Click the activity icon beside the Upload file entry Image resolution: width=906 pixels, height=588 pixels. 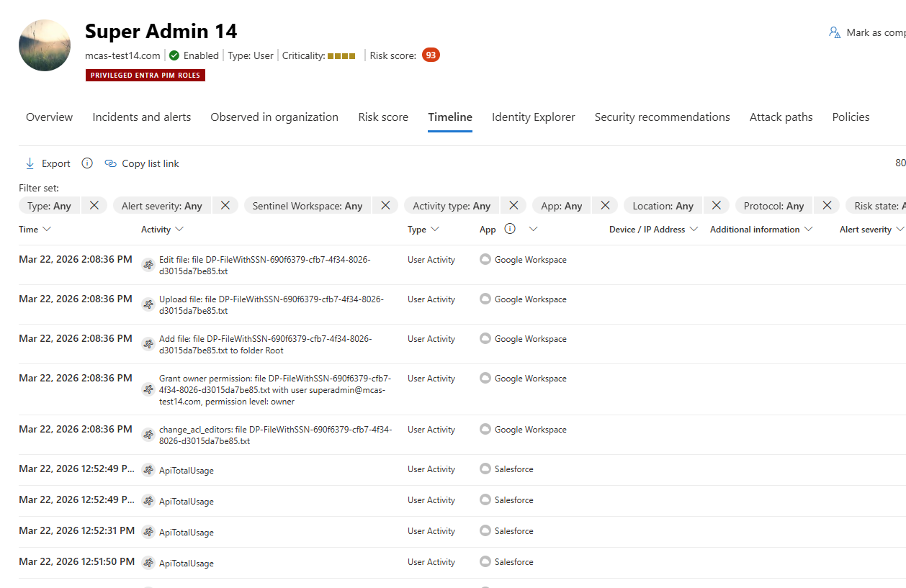click(148, 304)
